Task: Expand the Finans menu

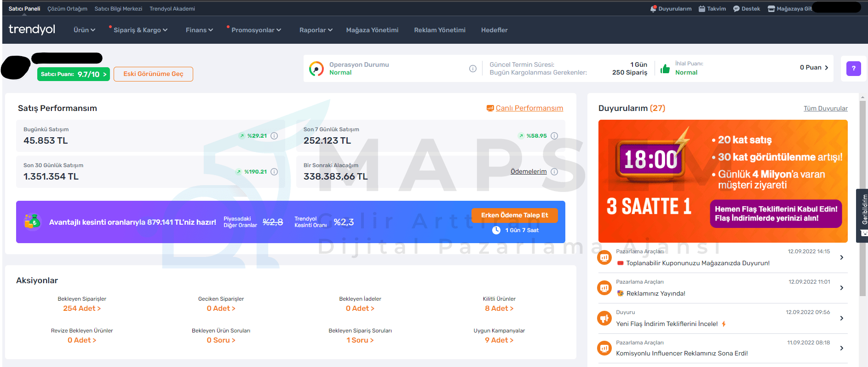Action: (200, 30)
